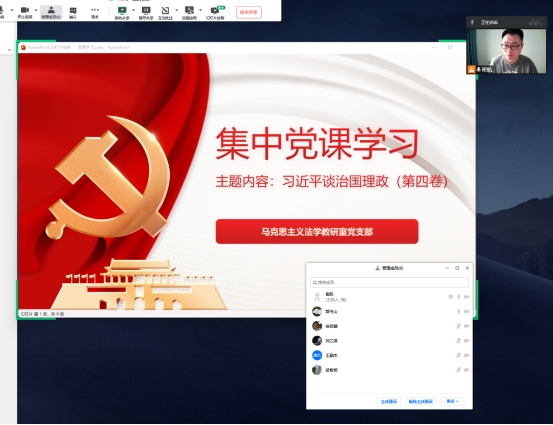Click the Mute All button

point(389,401)
